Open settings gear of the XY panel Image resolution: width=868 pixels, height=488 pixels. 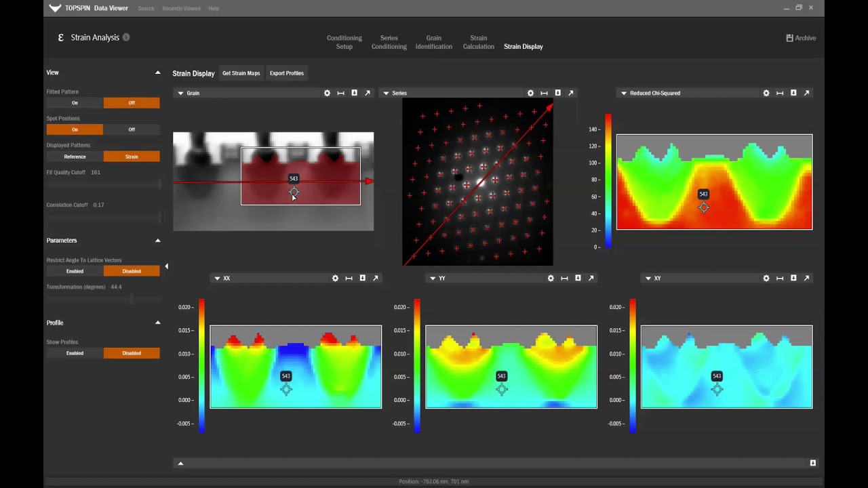coord(766,278)
